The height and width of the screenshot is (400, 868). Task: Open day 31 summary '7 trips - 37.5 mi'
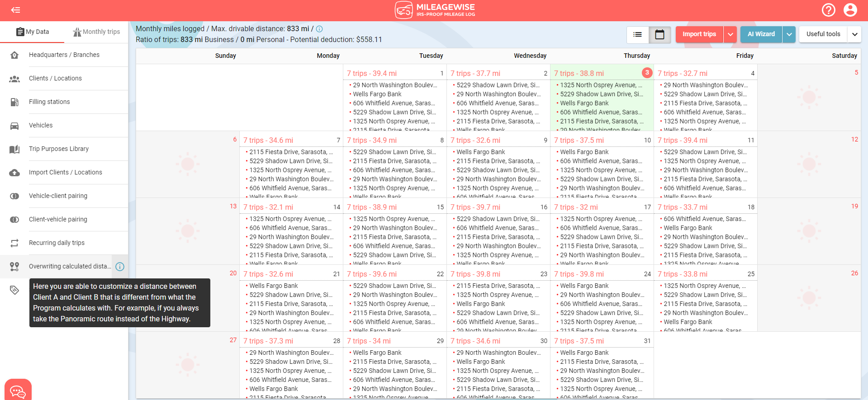pyautogui.click(x=579, y=341)
